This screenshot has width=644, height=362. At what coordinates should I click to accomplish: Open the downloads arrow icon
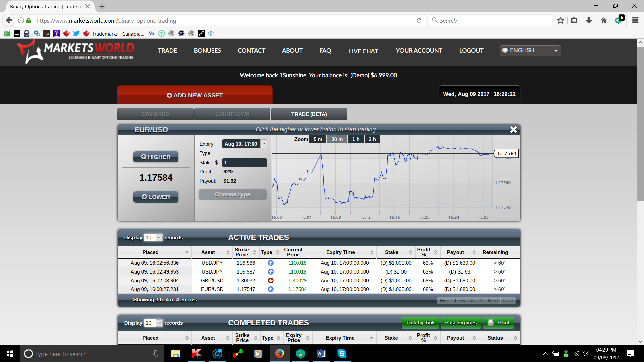click(589, 21)
